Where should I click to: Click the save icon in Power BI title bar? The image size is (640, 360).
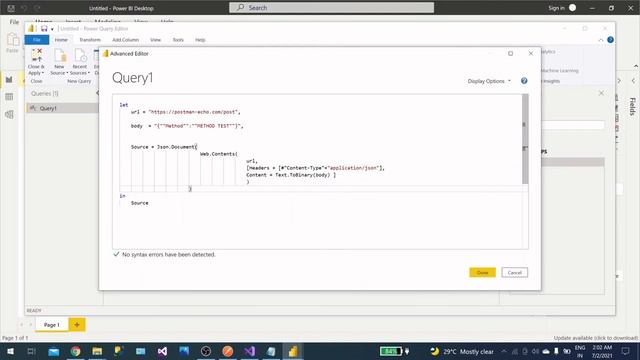11,8
